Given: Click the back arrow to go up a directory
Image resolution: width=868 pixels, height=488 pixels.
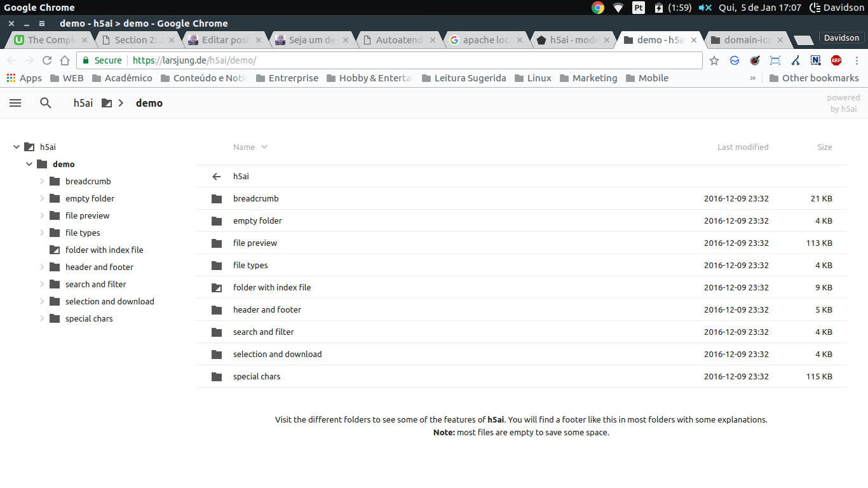Looking at the screenshot, I should point(216,176).
